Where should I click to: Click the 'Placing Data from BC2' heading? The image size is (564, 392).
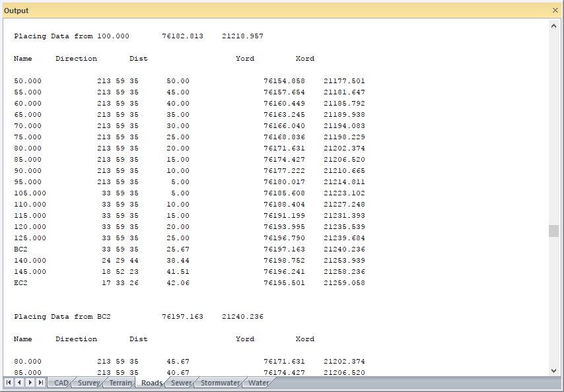tap(63, 317)
